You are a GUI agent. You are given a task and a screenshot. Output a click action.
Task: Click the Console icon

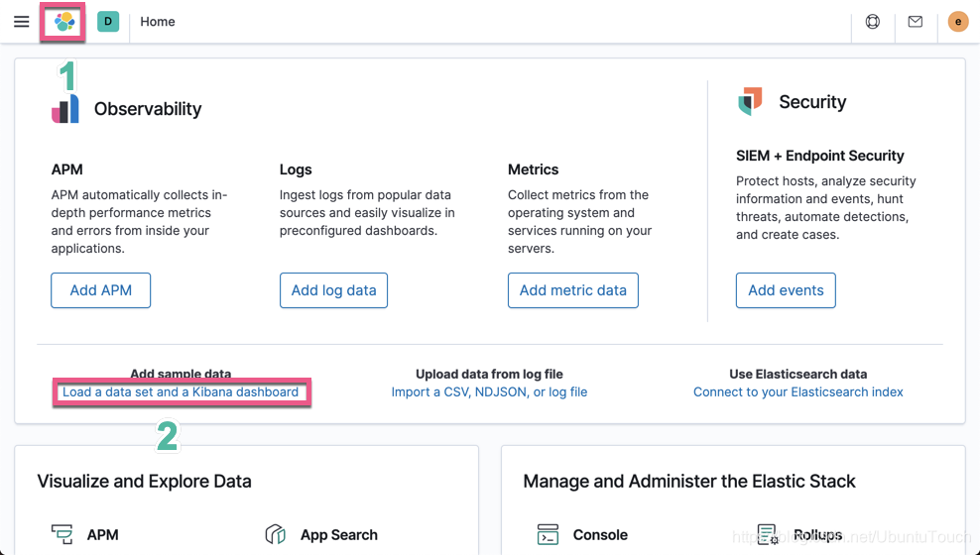pyautogui.click(x=549, y=534)
